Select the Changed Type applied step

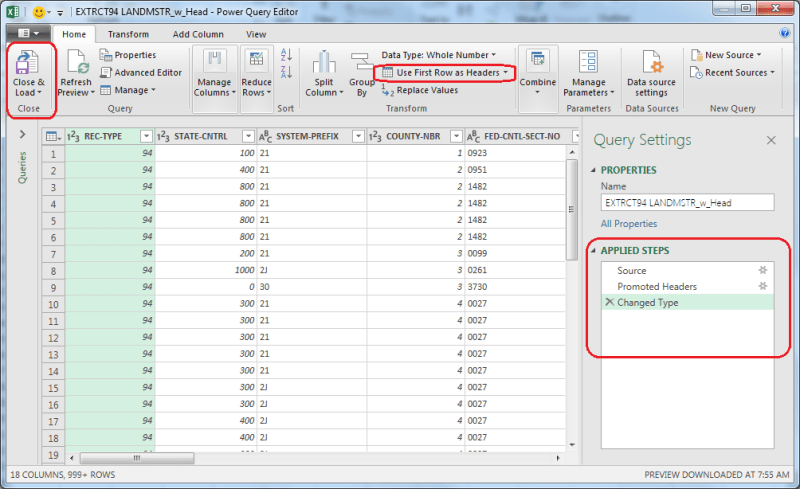(687, 302)
